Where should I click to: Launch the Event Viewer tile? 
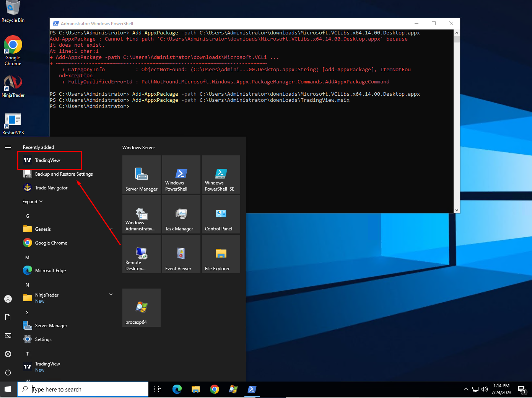[x=181, y=254]
